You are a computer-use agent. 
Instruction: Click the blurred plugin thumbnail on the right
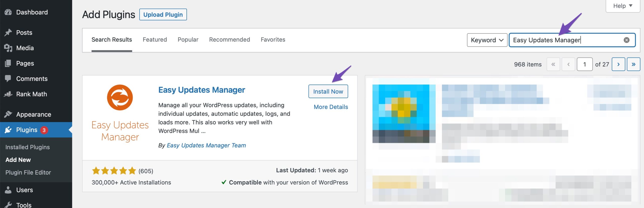404,114
